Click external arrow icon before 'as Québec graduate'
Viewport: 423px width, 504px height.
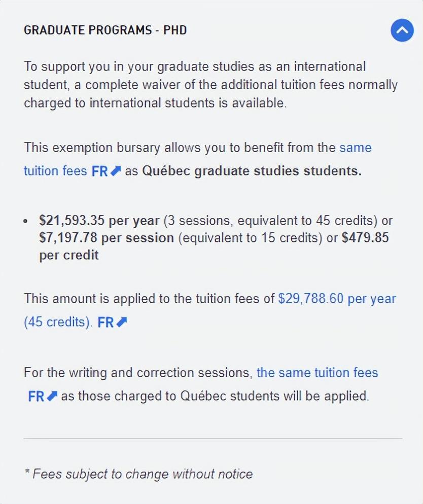(x=116, y=171)
